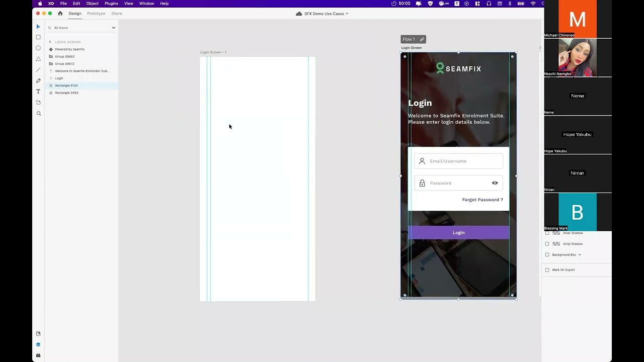Click the Flow 1 label

(x=409, y=39)
